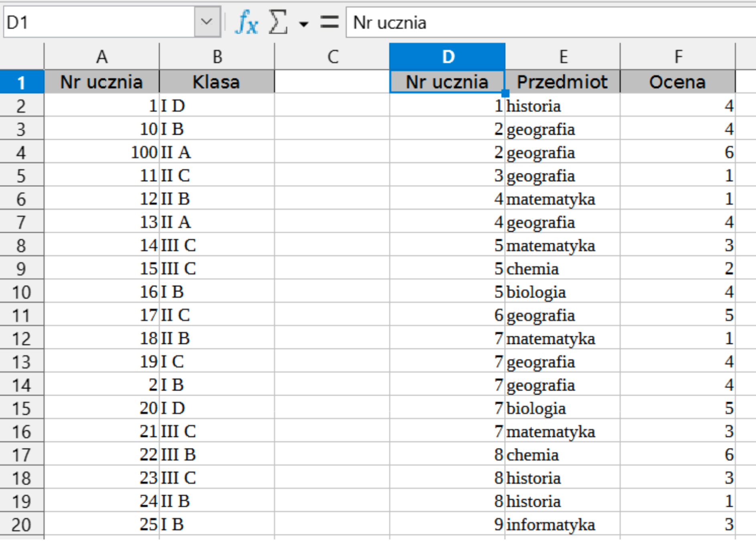Select column F header
Viewport: 756px width, 541px height.
click(x=678, y=57)
